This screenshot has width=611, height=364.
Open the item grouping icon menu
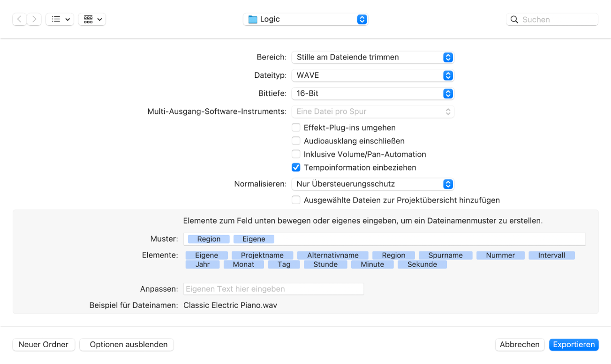pyautogui.click(x=92, y=19)
